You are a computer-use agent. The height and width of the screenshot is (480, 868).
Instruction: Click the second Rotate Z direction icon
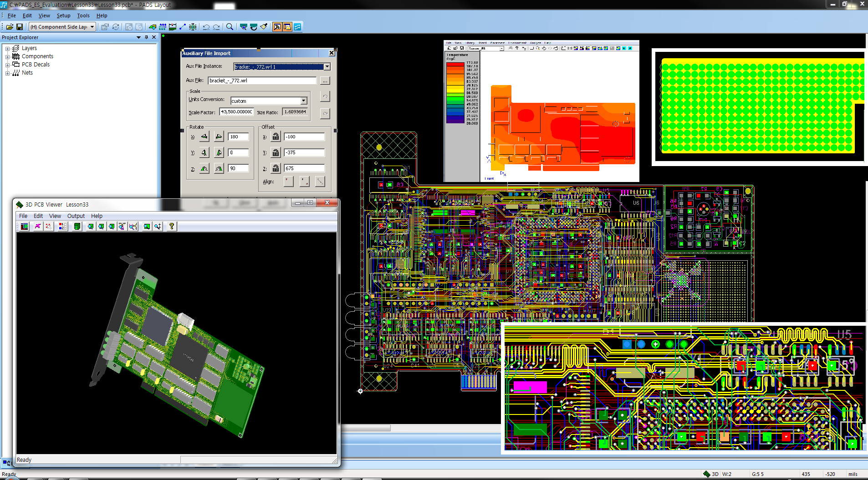click(x=219, y=168)
